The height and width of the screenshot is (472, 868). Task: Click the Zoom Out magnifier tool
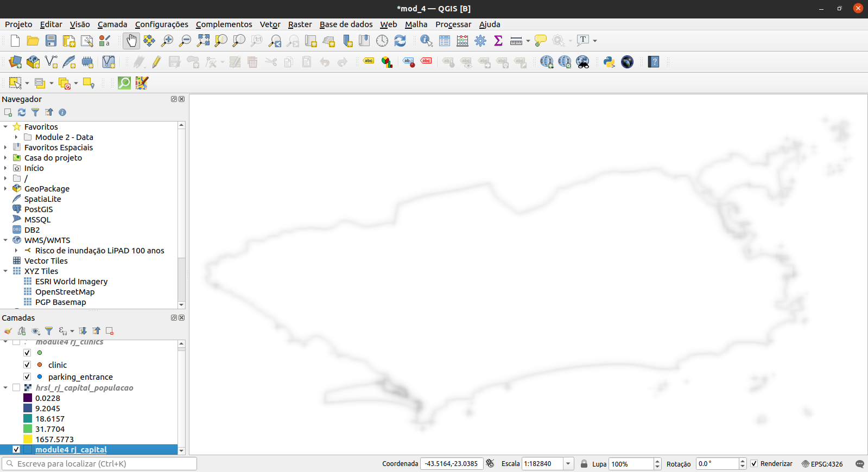point(185,41)
